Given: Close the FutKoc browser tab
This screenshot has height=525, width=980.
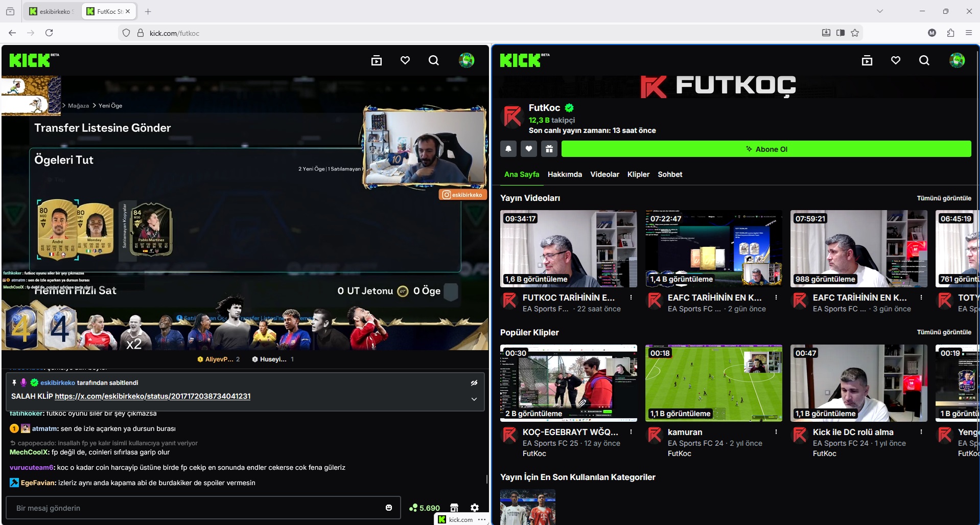Looking at the screenshot, I should (x=128, y=11).
